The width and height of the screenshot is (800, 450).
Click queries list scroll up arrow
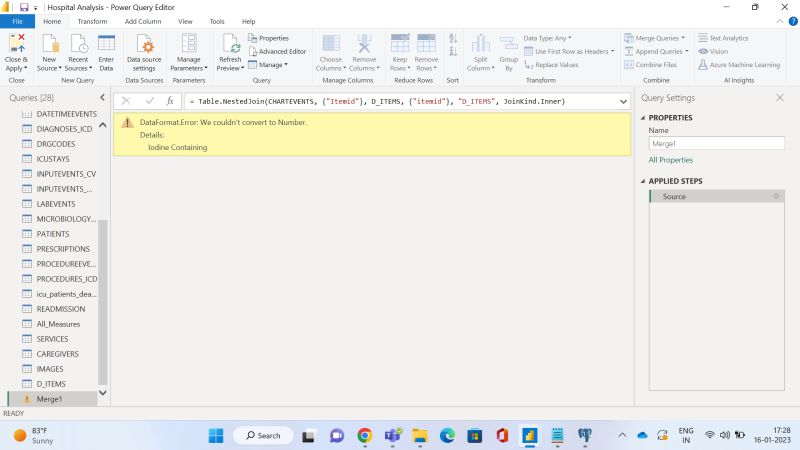coord(103,125)
